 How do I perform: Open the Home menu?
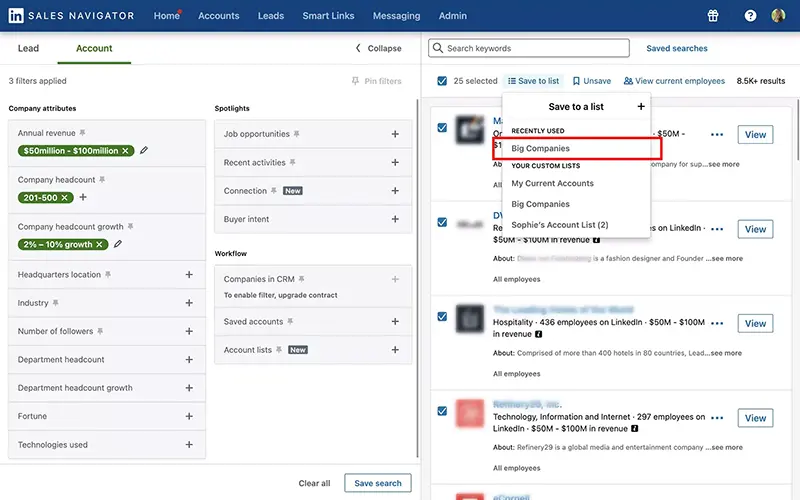tap(167, 16)
